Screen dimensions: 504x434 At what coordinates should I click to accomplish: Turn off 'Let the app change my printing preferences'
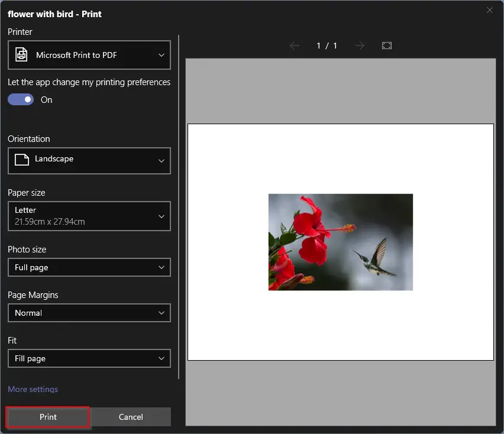click(x=21, y=99)
